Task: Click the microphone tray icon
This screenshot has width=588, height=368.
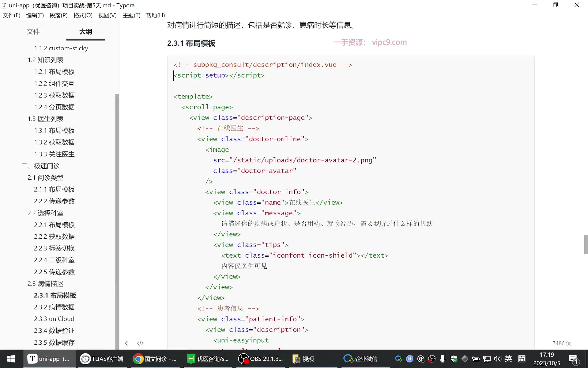Action: pos(443,359)
